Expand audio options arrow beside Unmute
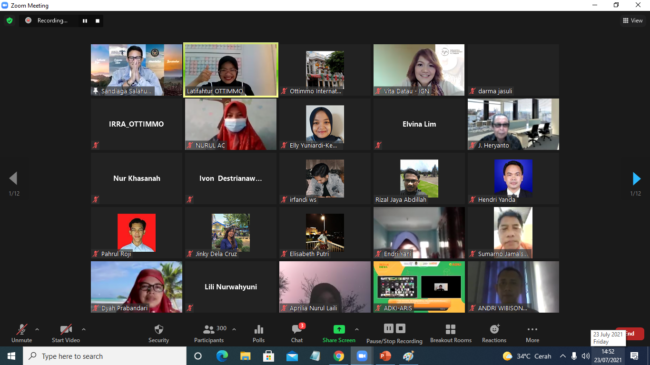The image size is (650, 365). [37, 329]
